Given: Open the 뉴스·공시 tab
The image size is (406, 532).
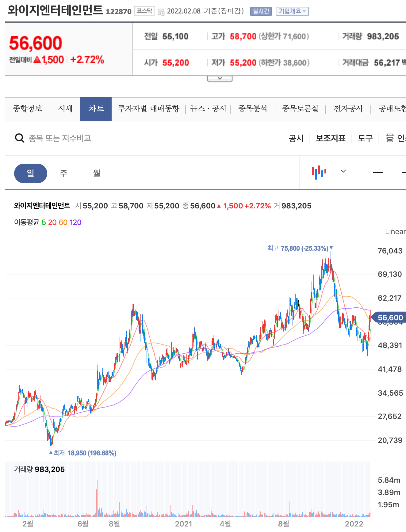Looking at the screenshot, I should pyautogui.click(x=208, y=109).
